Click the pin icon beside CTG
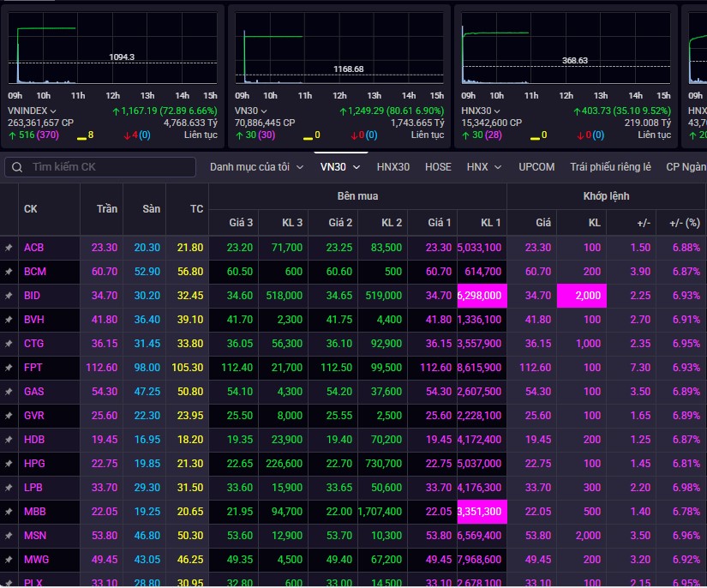This screenshot has height=588, width=707. tap(9, 344)
